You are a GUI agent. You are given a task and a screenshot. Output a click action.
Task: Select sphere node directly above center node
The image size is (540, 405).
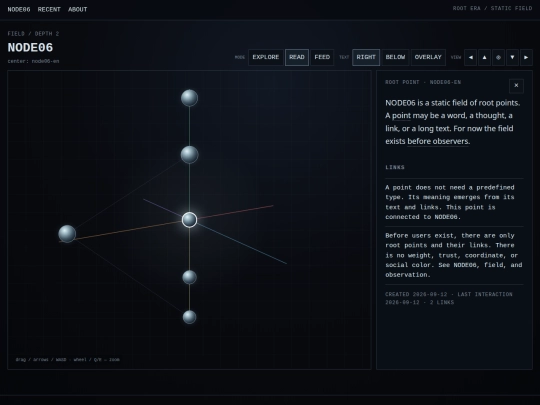click(x=189, y=155)
